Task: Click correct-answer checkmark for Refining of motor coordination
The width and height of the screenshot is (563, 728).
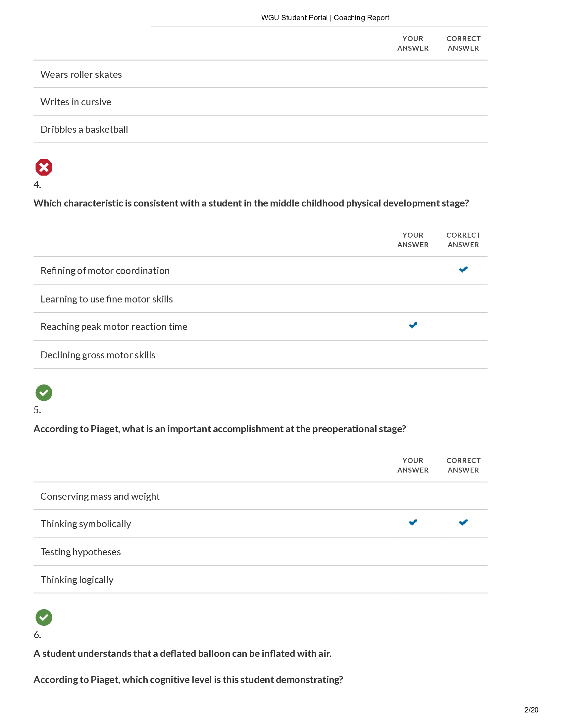Action: click(463, 269)
